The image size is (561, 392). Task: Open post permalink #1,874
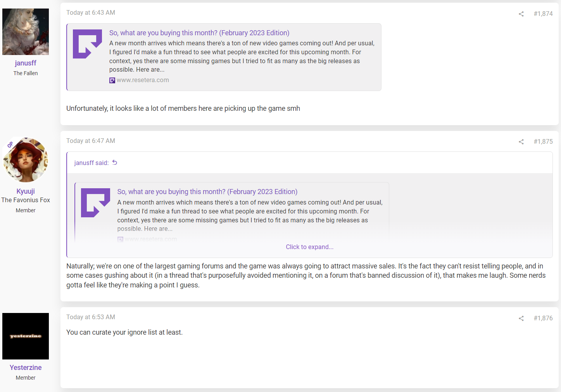pyautogui.click(x=543, y=14)
